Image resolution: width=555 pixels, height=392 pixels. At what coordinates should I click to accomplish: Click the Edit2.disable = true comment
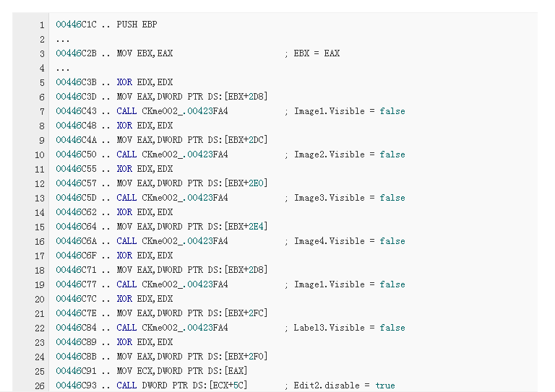coord(339,386)
